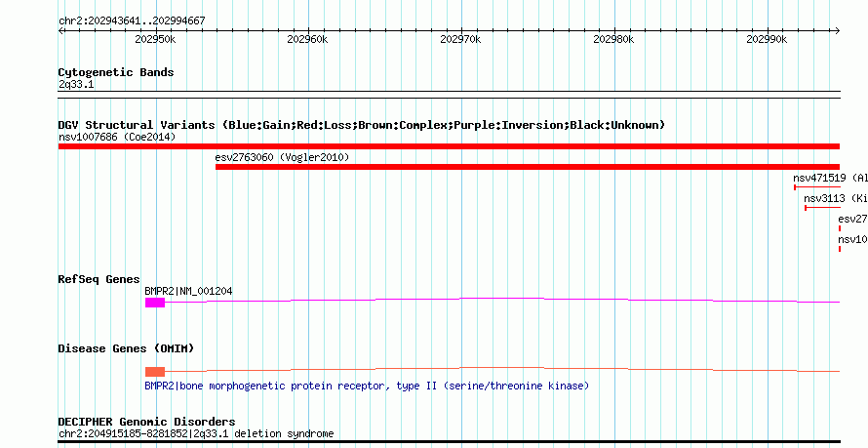This screenshot has width=868, height=448.
Task: Click the chr2:202943641..202994667 coordinate label
Action: coord(132,21)
